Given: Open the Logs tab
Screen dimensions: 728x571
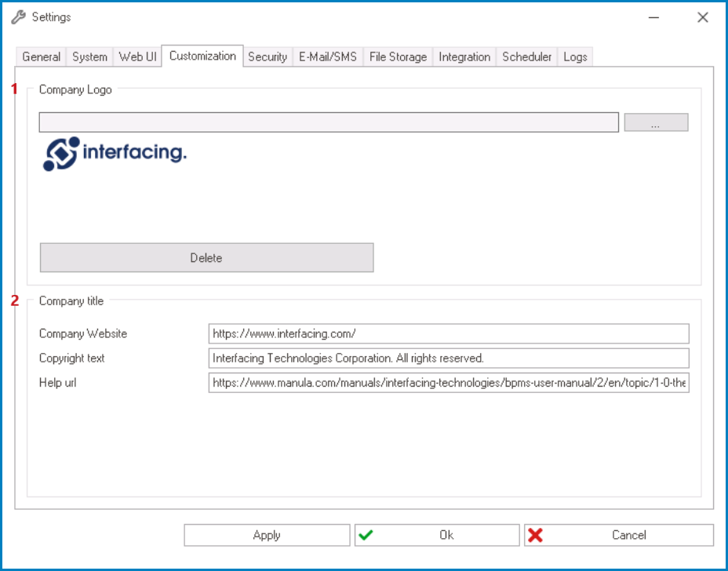Looking at the screenshot, I should (x=575, y=56).
